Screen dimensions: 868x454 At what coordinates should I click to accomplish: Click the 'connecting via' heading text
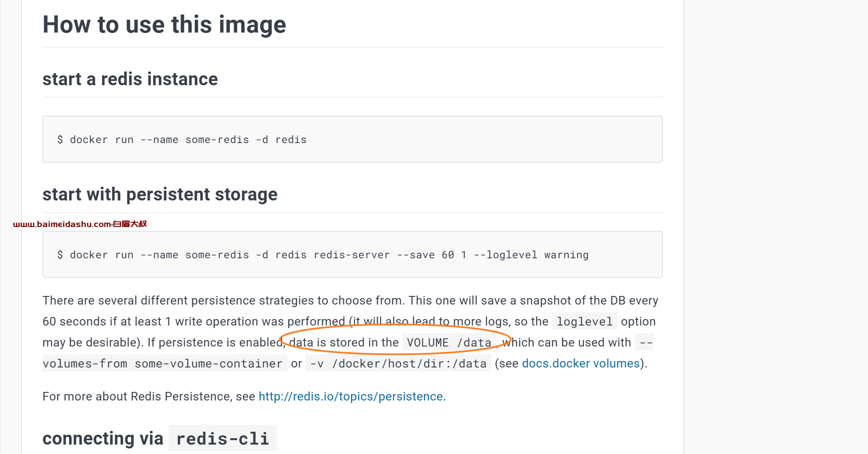(103, 439)
